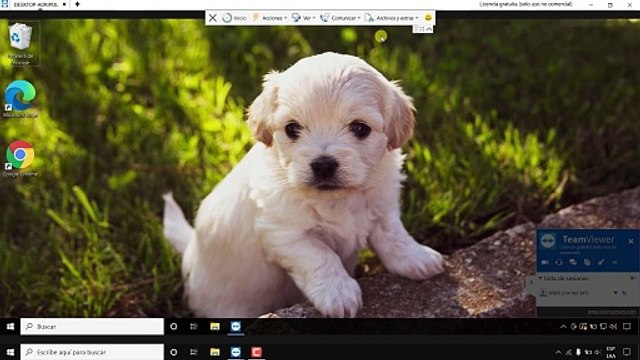640x360 pixels.
Task: Click the TeamViewer icon on the remote taskbar
Action: (236, 327)
